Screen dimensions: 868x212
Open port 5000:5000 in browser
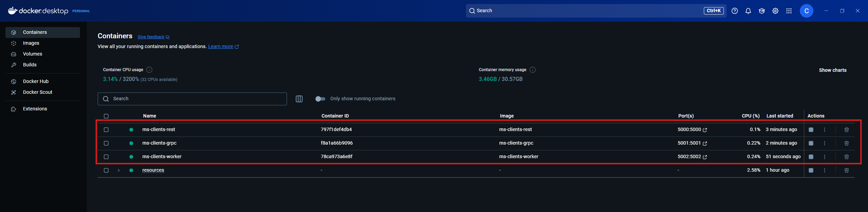(692, 130)
